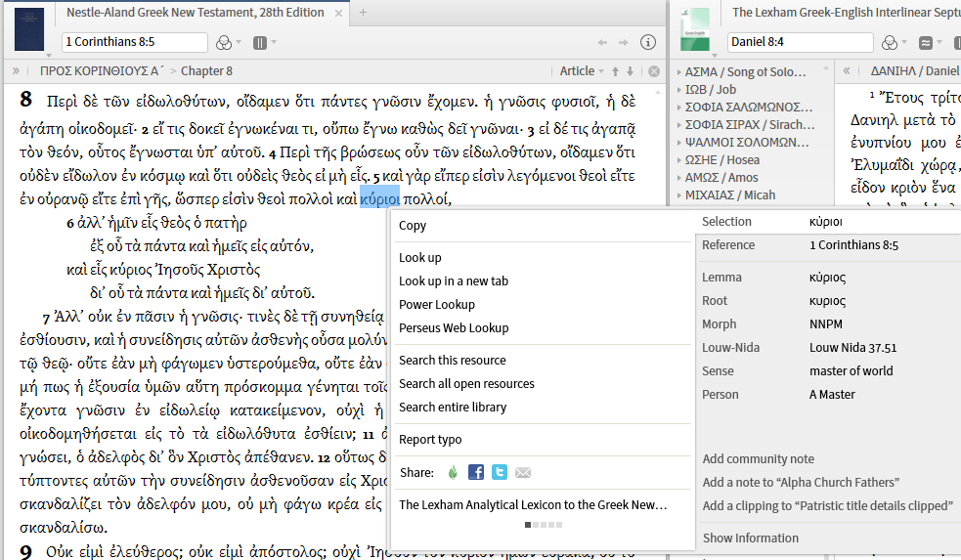Jump to next article with down arrow

pyautogui.click(x=630, y=71)
